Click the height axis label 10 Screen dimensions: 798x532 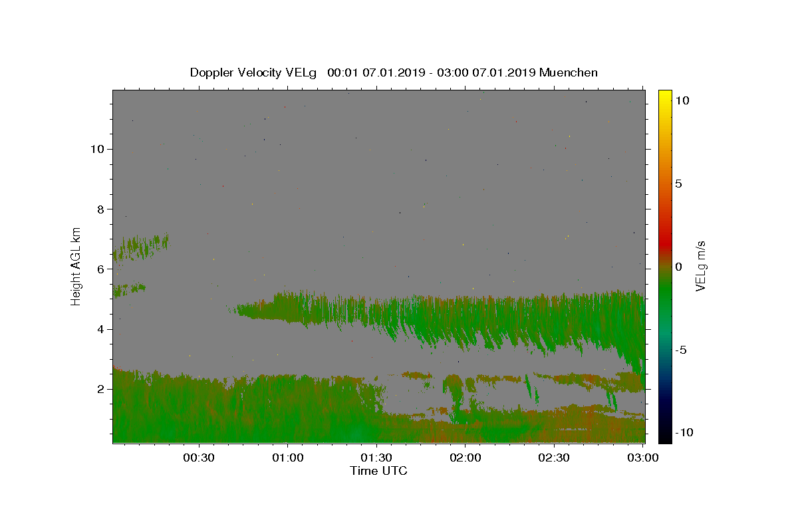96,149
